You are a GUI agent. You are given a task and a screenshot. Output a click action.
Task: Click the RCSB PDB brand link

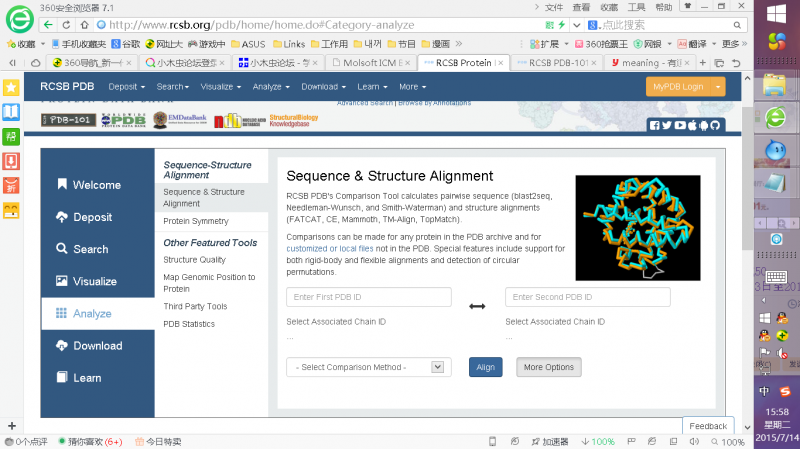click(67, 87)
